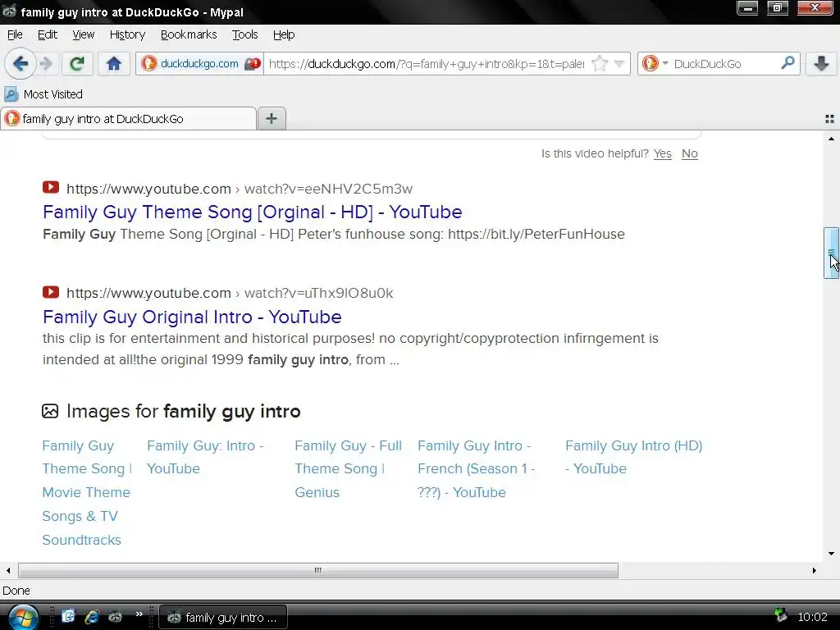The width and height of the screenshot is (840, 630).
Task: Go to the home page via the Home icon
Action: point(113,64)
